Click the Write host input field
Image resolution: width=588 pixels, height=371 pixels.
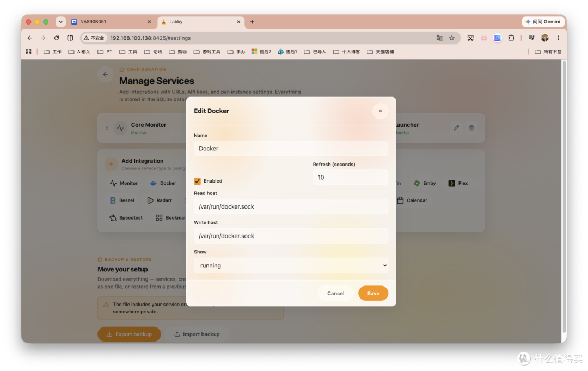click(x=291, y=235)
